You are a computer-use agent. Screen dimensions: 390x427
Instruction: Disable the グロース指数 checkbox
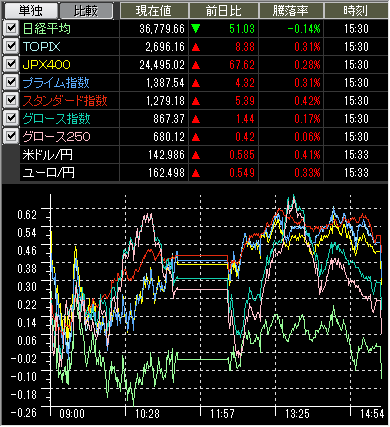click(11, 118)
